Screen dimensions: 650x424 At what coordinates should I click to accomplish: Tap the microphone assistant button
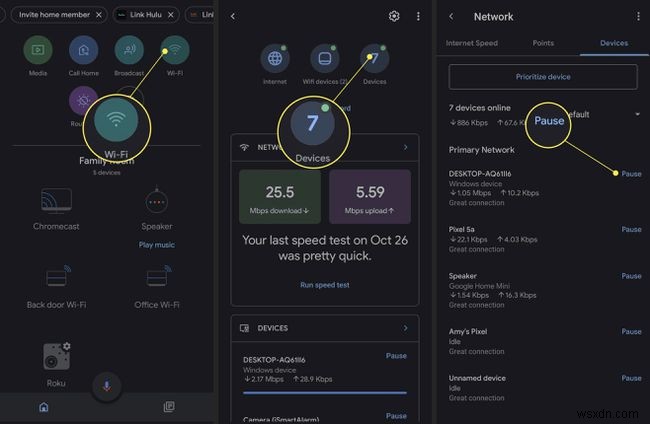point(107,386)
